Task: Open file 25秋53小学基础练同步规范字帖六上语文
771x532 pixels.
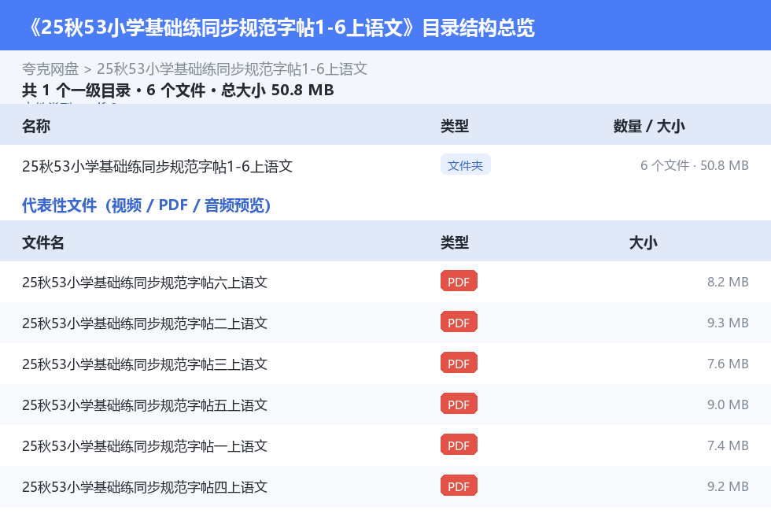Action: [145, 283]
